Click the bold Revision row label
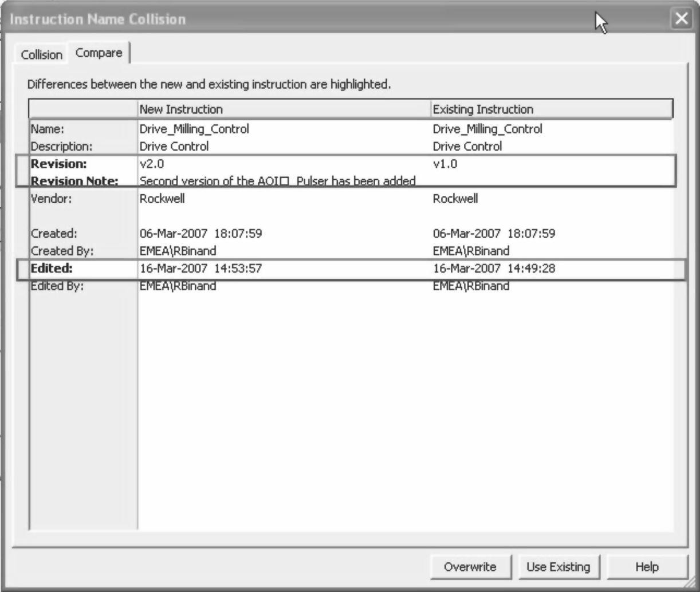 pos(58,164)
